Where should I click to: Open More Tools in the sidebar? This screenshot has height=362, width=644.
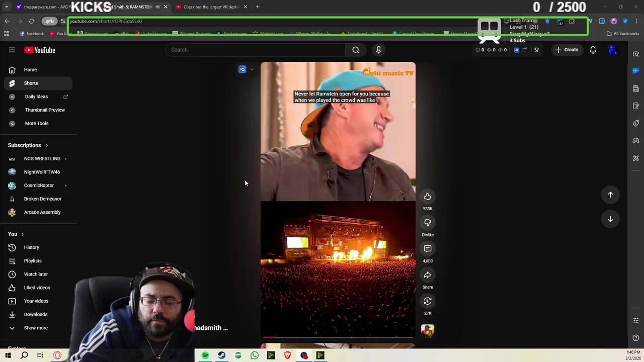pos(38,123)
